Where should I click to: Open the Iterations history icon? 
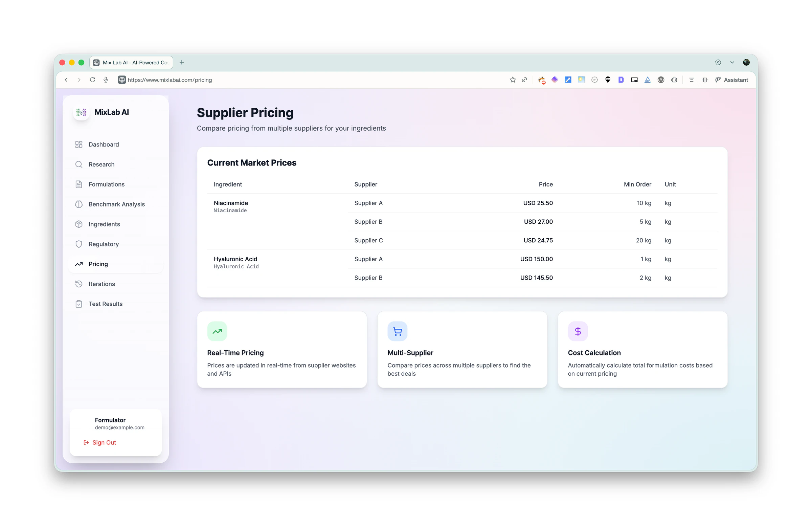click(79, 284)
